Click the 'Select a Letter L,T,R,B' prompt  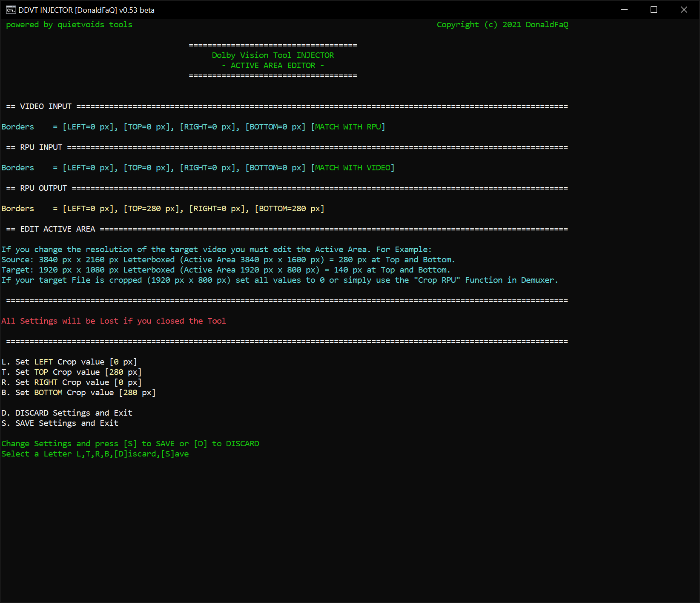point(95,454)
